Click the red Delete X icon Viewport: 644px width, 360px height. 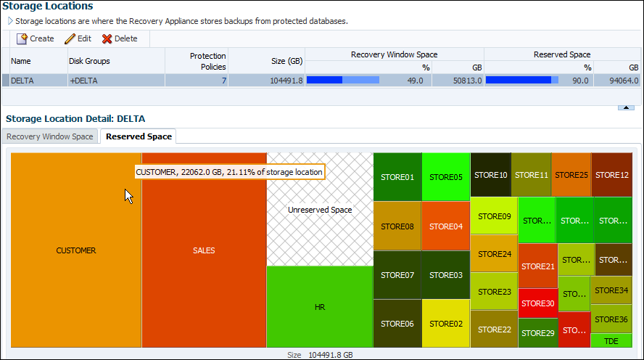click(x=107, y=38)
